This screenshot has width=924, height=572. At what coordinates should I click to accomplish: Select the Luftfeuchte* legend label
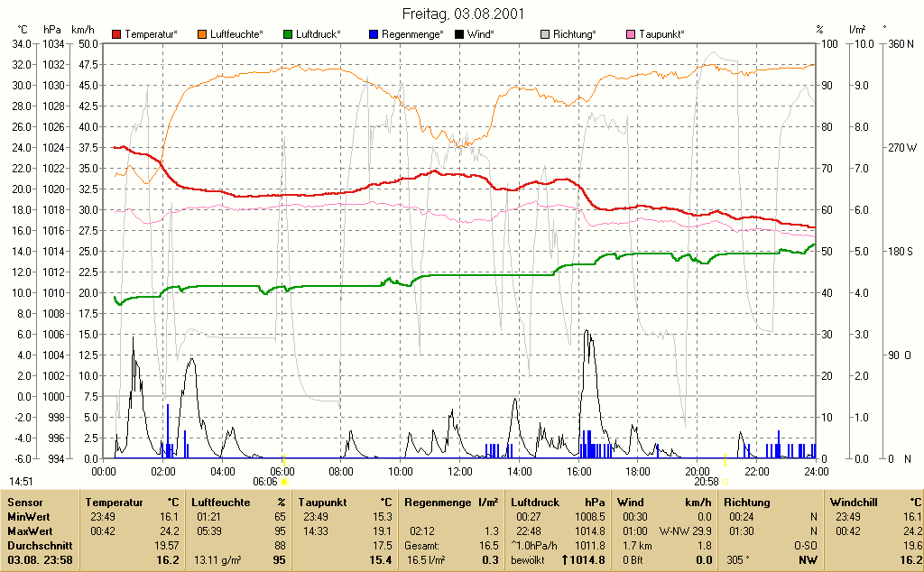click(237, 35)
